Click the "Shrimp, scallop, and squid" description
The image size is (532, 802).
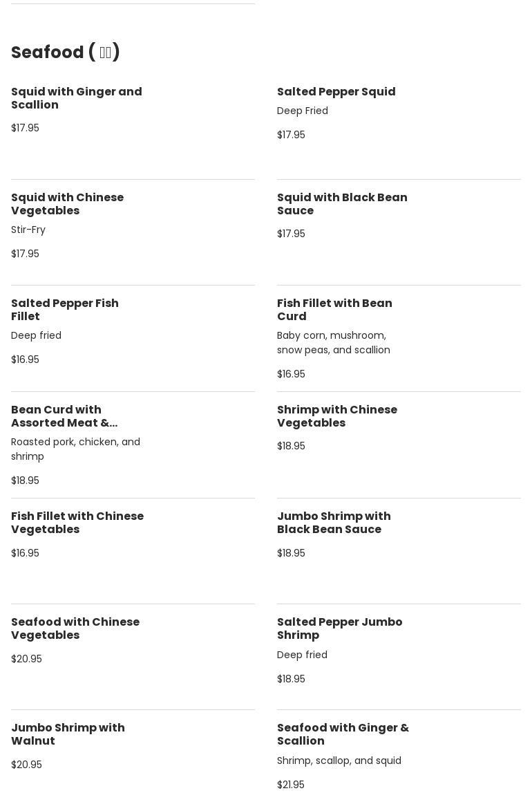click(339, 761)
